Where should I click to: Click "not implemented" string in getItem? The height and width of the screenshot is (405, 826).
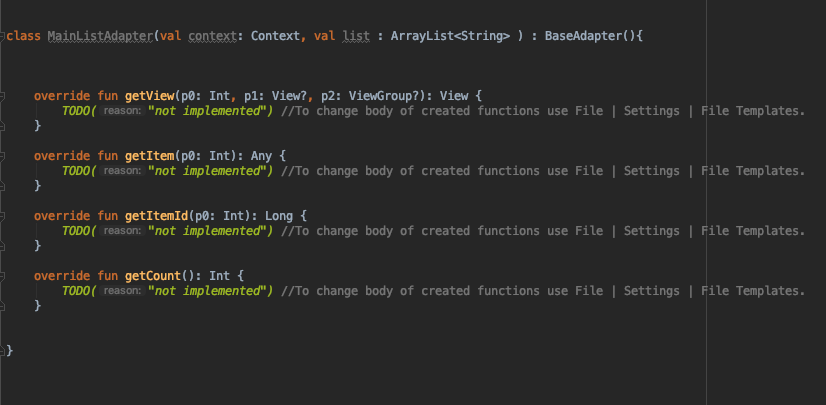[208, 171]
